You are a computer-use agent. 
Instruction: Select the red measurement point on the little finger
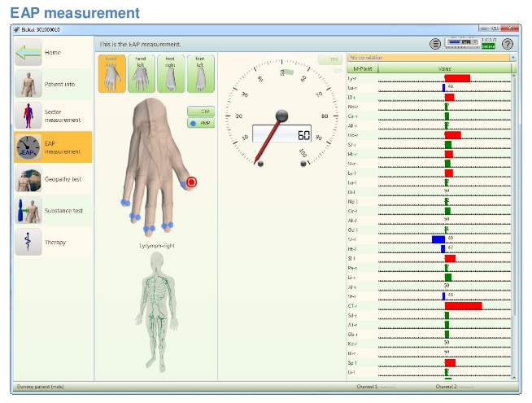point(191,182)
